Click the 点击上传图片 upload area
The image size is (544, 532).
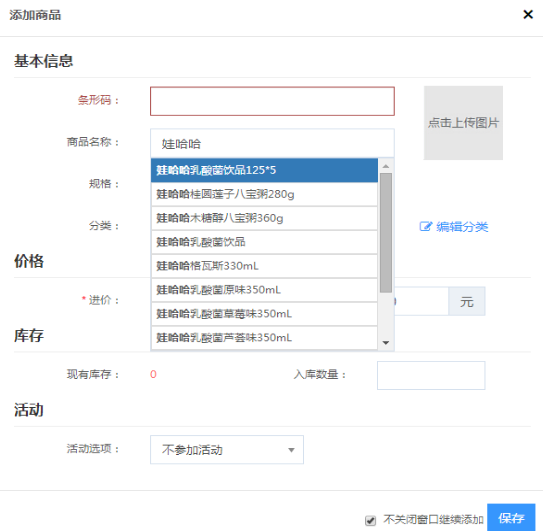coord(463,123)
